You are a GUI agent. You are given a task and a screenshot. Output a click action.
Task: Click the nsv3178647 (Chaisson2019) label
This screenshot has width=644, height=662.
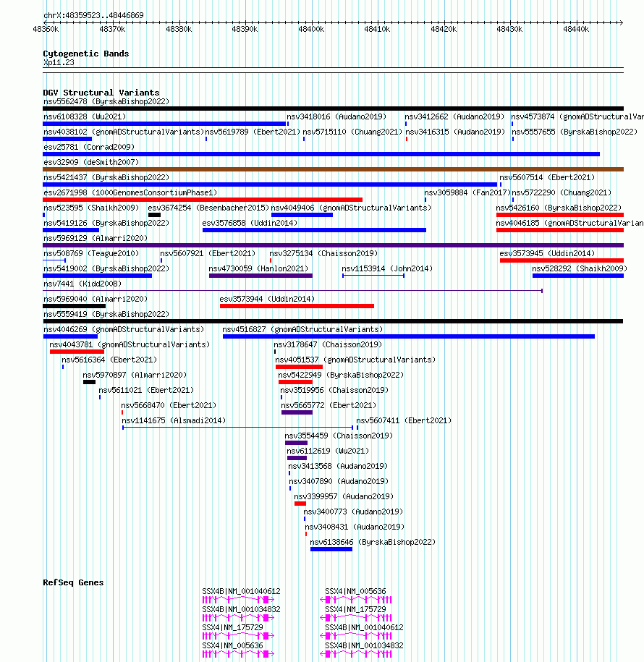coord(328,345)
